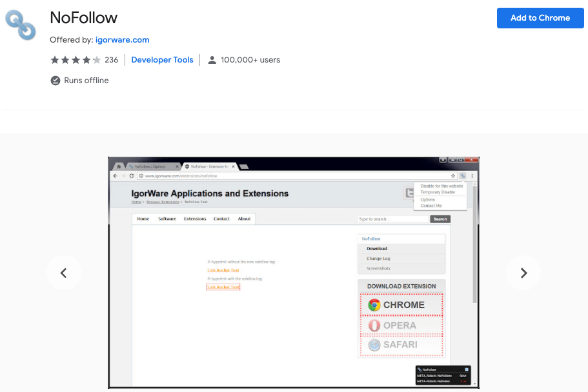The width and height of the screenshot is (588, 392).
Task: Open the Developer Tools category link
Action: click(x=162, y=60)
